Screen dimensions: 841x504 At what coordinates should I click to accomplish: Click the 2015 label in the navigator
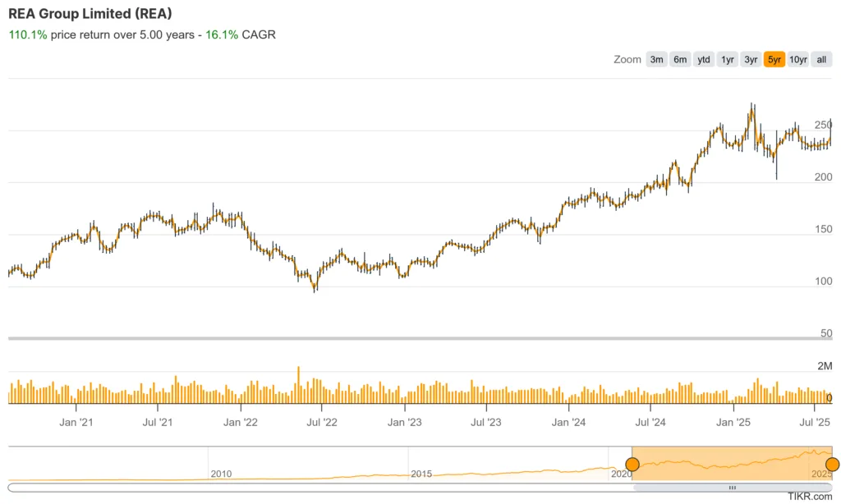[x=421, y=474]
